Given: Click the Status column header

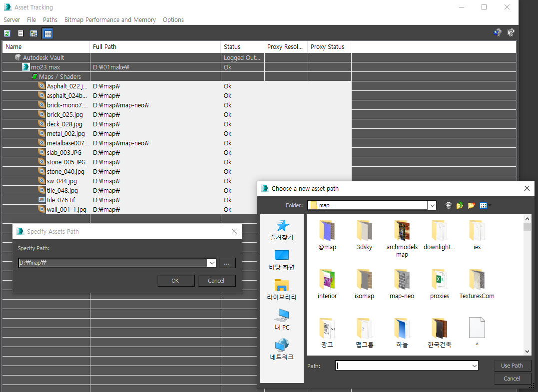Looking at the screenshot, I should (243, 47).
